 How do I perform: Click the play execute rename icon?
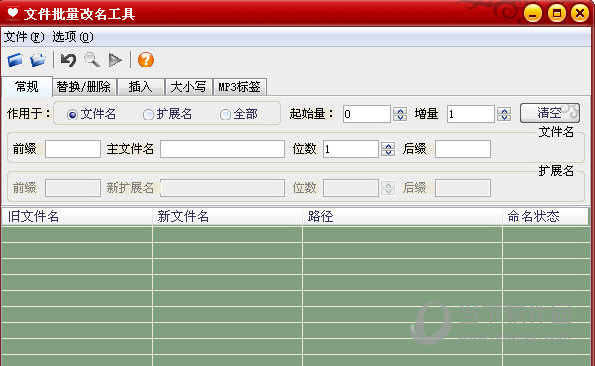[115, 60]
